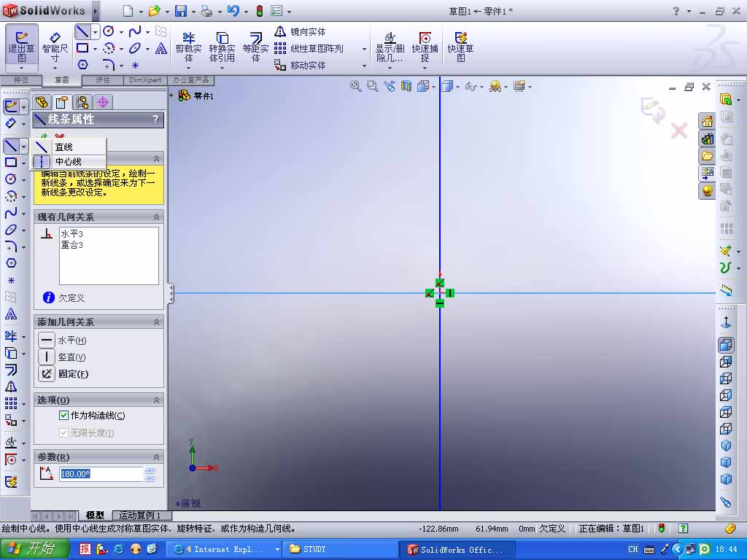The image size is (747, 560).
Task: Click the Save icon in title toolbar
Action: point(181,11)
